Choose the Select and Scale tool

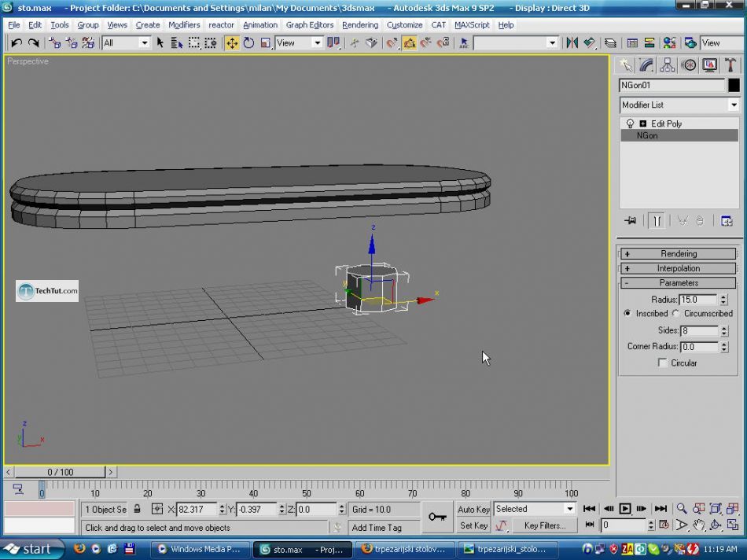coord(265,43)
